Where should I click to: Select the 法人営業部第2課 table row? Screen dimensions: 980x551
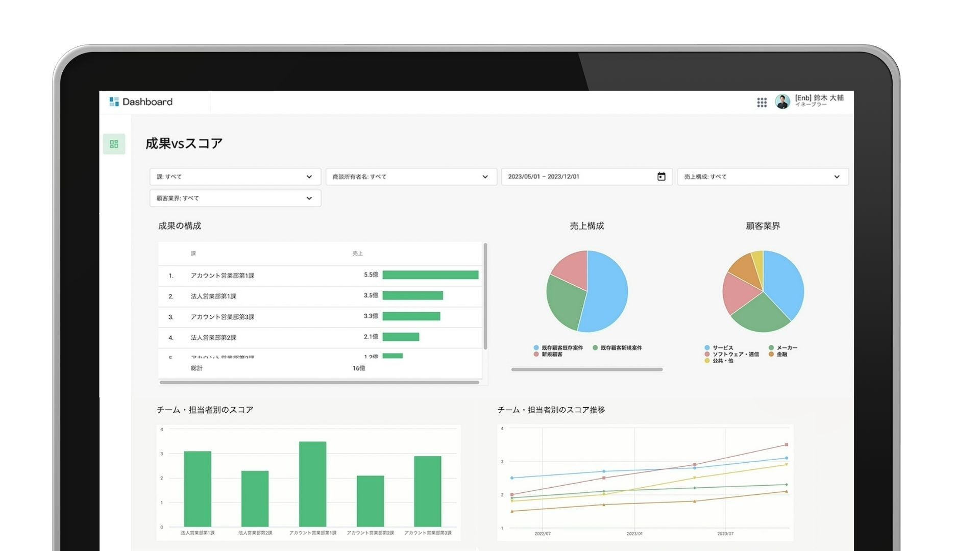(x=213, y=337)
